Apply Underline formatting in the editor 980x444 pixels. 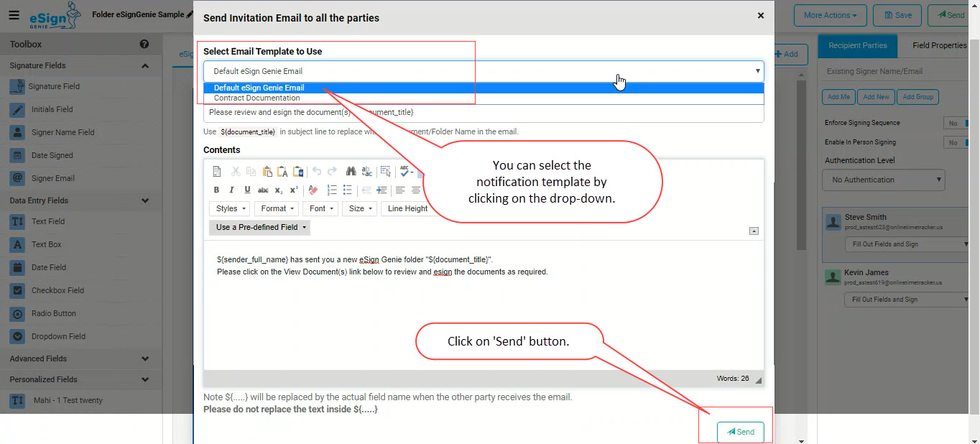[247, 190]
